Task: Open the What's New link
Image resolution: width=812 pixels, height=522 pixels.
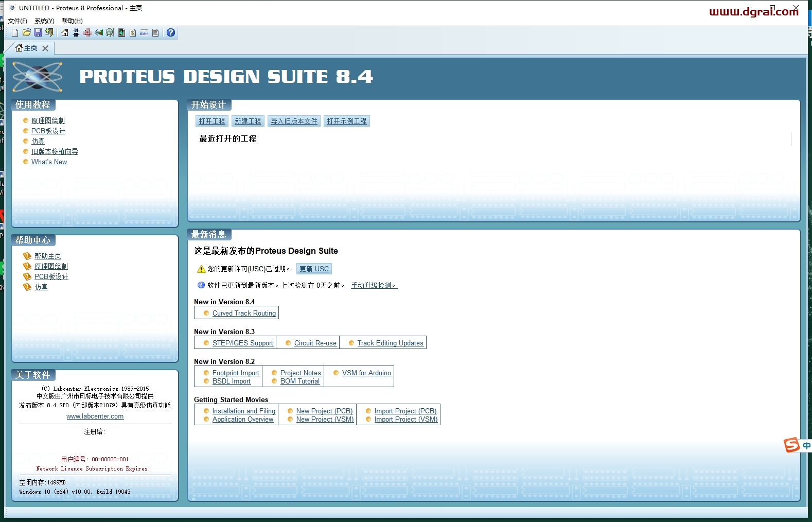Action: pos(49,162)
